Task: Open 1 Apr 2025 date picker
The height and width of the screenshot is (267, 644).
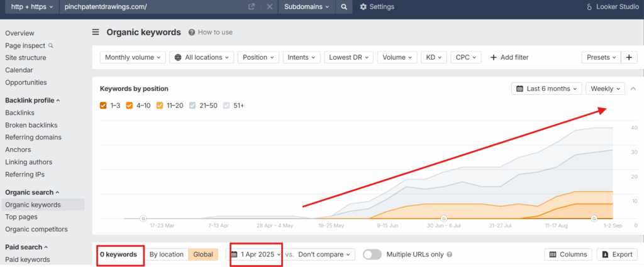Action: [x=256, y=254]
